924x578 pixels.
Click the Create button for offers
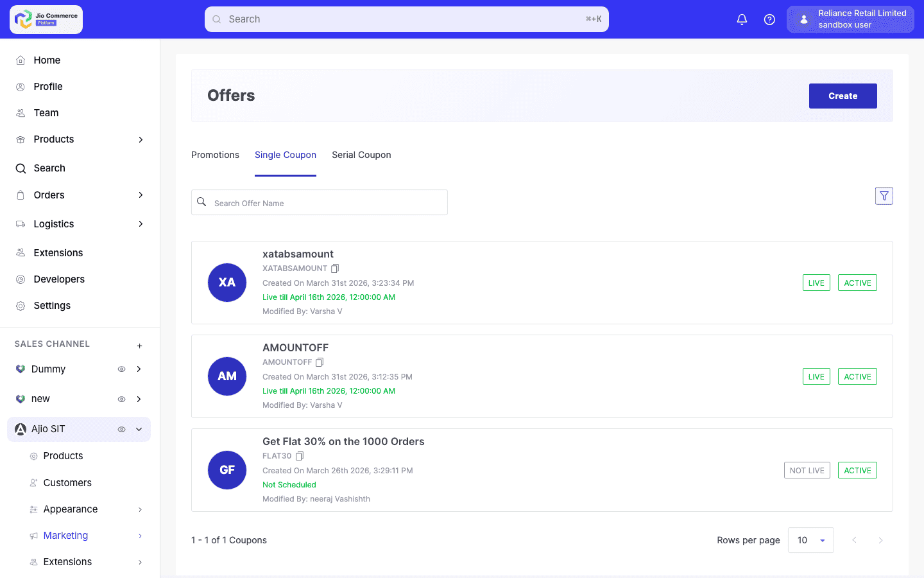tap(843, 96)
